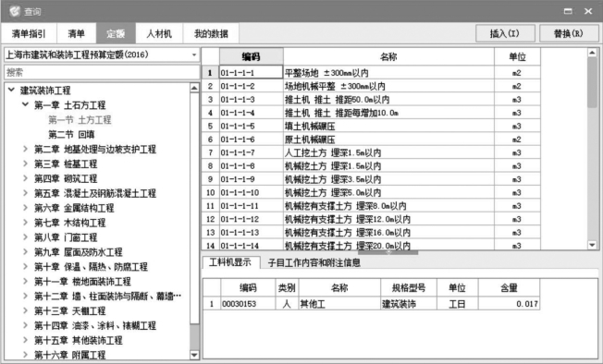Screen dimensions: 603x364
Task: Select row 场地机械平整 ±300mm以内
Action: tap(371, 86)
